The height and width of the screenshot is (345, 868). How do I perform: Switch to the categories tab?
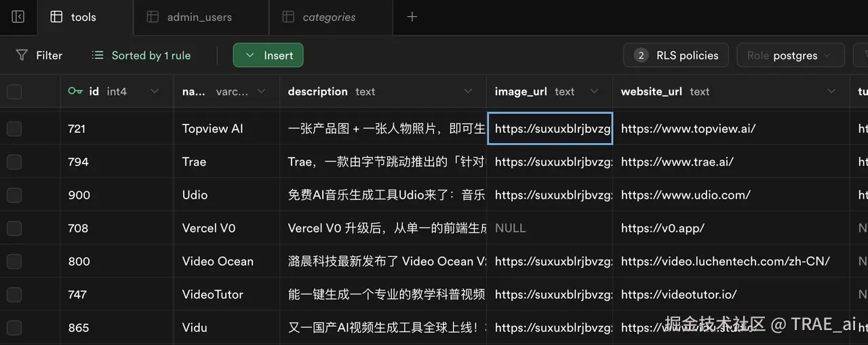point(330,18)
